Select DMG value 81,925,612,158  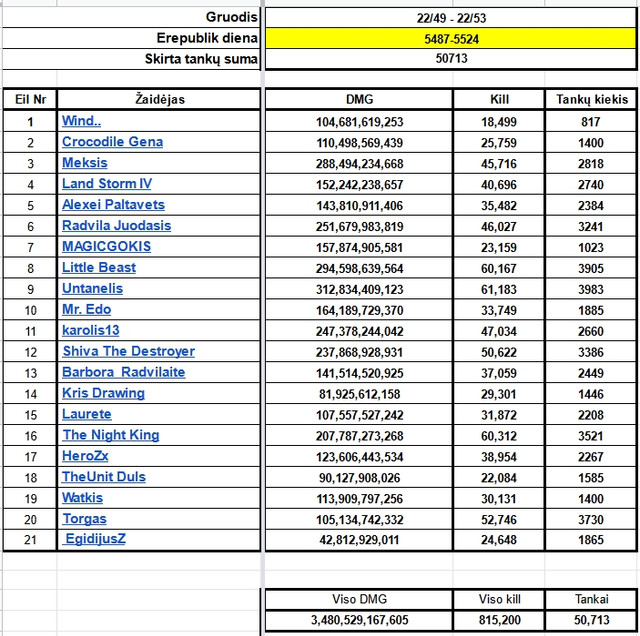[x=359, y=394]
